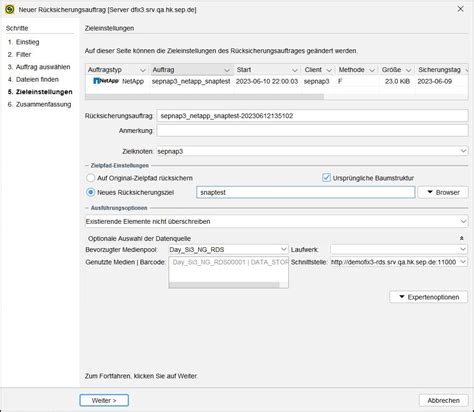Click the Abbrechen button
This screenshot has height=412, width=474.
(x=443, y=400)
